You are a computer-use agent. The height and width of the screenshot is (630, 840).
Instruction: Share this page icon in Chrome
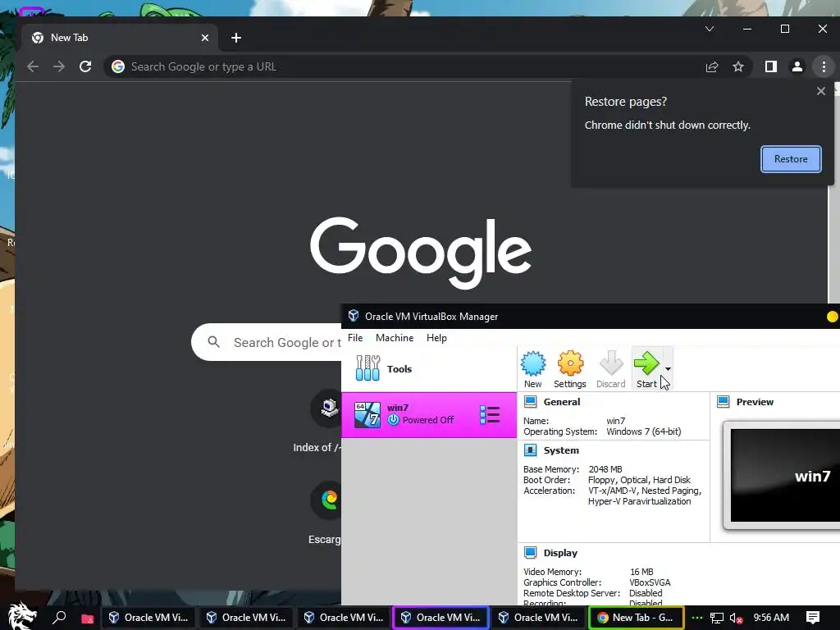point(712,66)
